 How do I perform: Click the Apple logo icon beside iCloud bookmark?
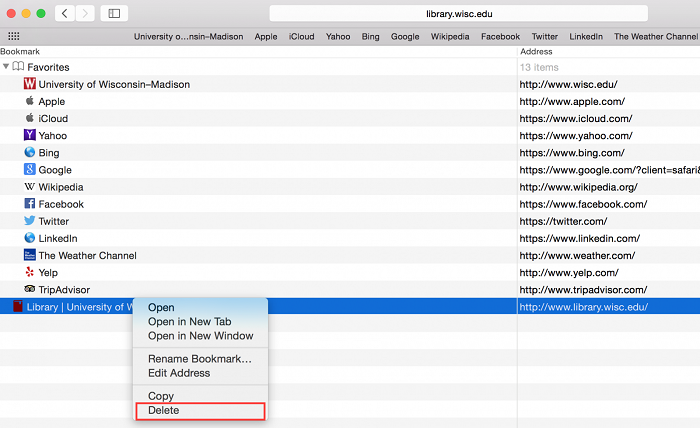pos(29,118)
